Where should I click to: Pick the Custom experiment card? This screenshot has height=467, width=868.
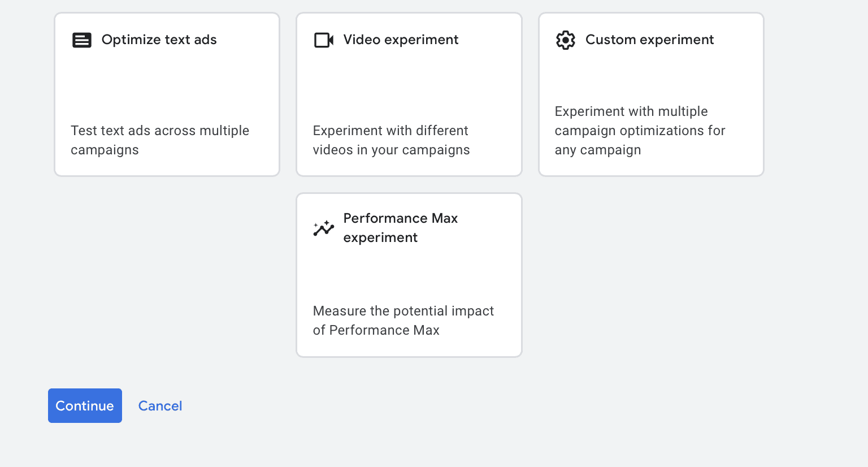pos(651,94)
